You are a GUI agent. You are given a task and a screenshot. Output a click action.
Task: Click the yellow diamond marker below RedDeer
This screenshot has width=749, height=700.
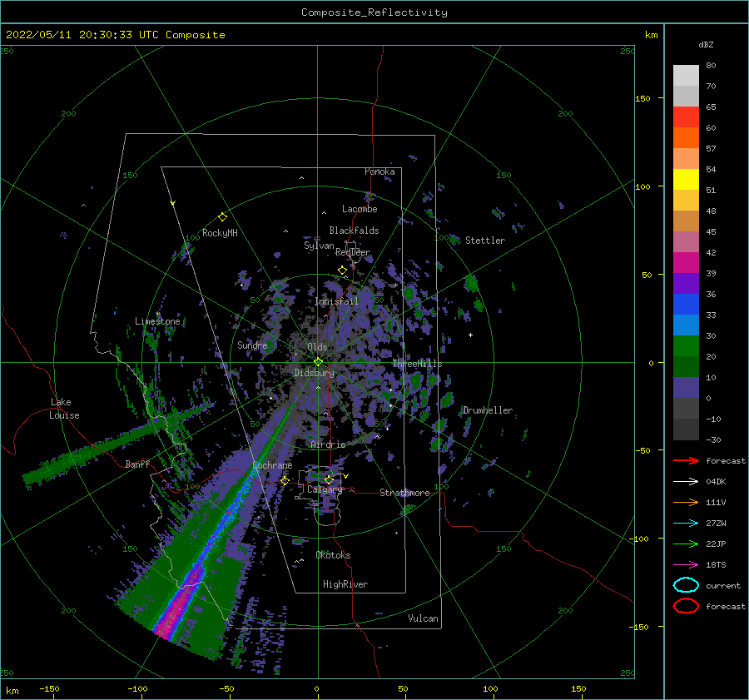(x=342, y=271)
